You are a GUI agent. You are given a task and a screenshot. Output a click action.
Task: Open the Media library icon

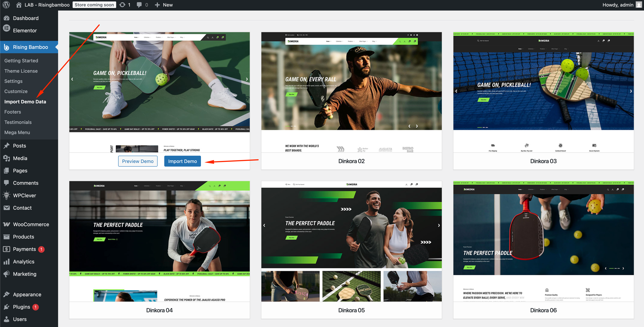point(7,158)
